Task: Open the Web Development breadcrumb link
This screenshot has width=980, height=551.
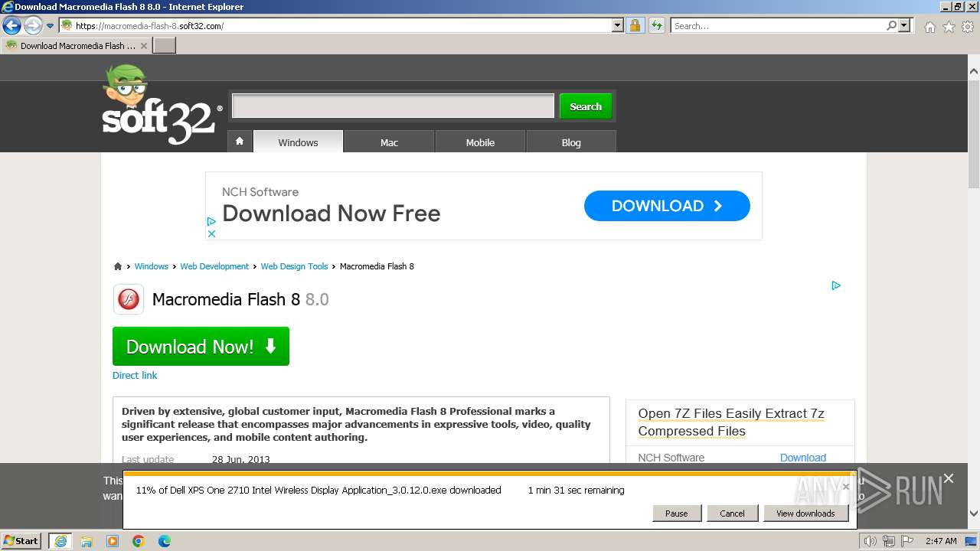Action: pyautogui.click(x=214, y=266)
